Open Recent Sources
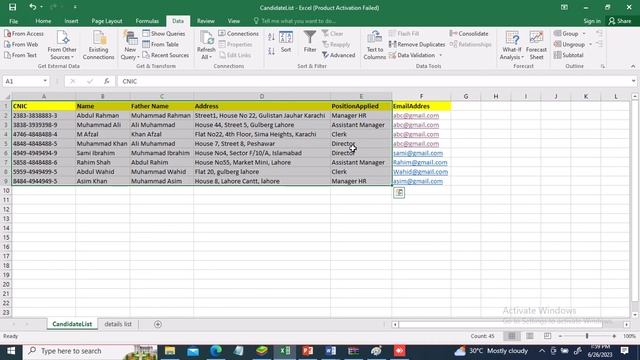This screenshot has height=360, width=640. coord(166,55)
